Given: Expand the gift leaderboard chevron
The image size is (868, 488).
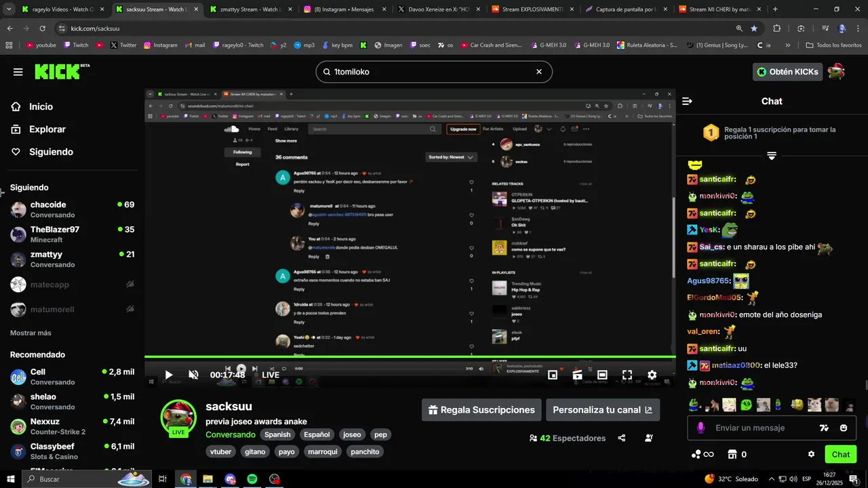Looking at the screenshot, I should click(772, 156).
